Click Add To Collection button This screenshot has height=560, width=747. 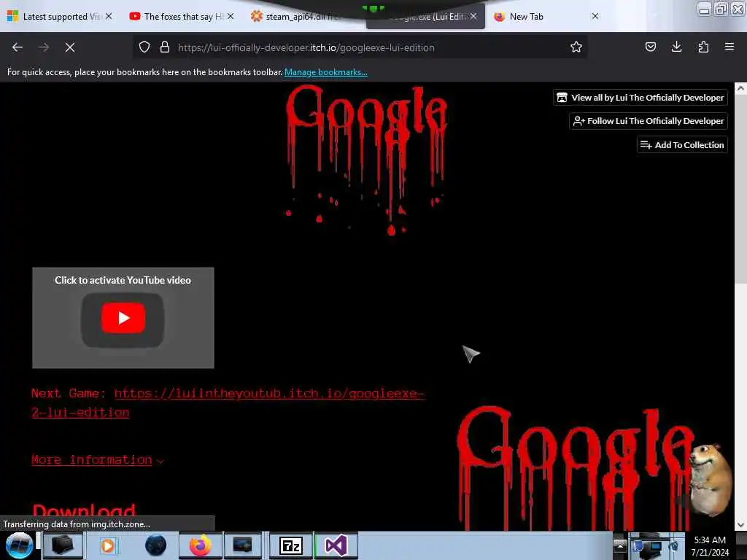(682, 145)
